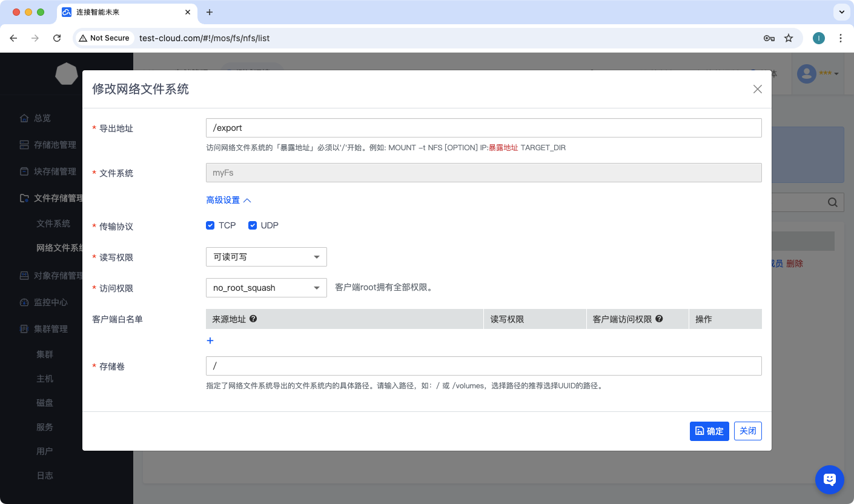854x504 pixels.
Task: Close the dialog with the X icon
Action: point(757,89)
